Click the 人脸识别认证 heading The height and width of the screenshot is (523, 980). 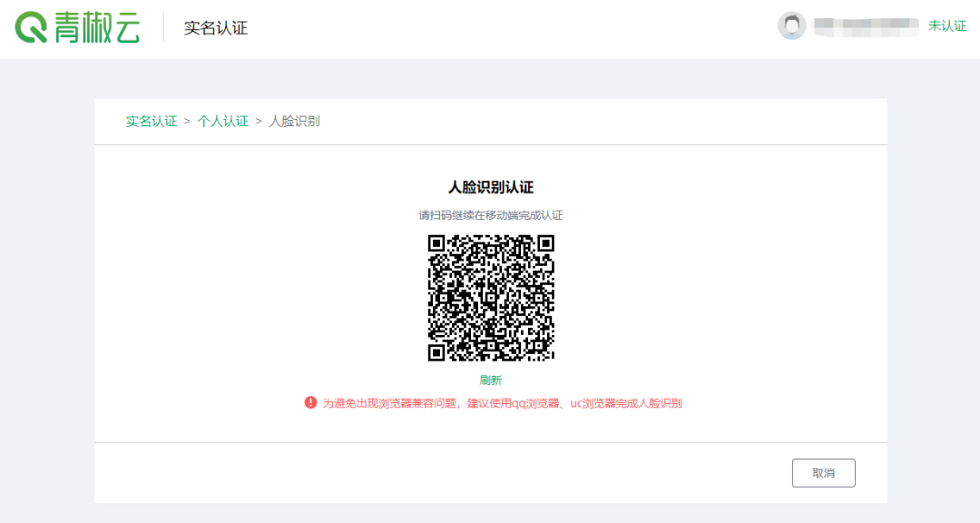[x=491, y=187]
